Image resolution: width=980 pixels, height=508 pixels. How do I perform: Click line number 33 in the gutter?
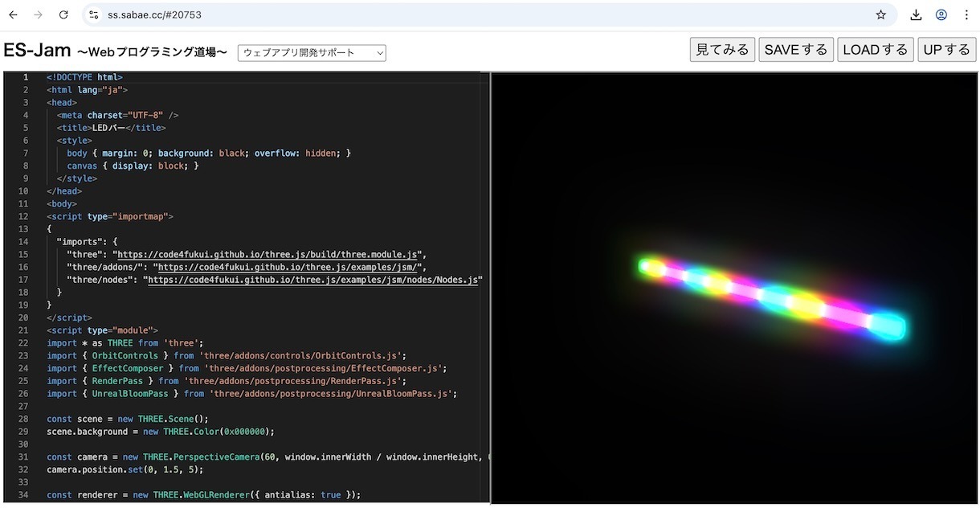coord(23,482)
